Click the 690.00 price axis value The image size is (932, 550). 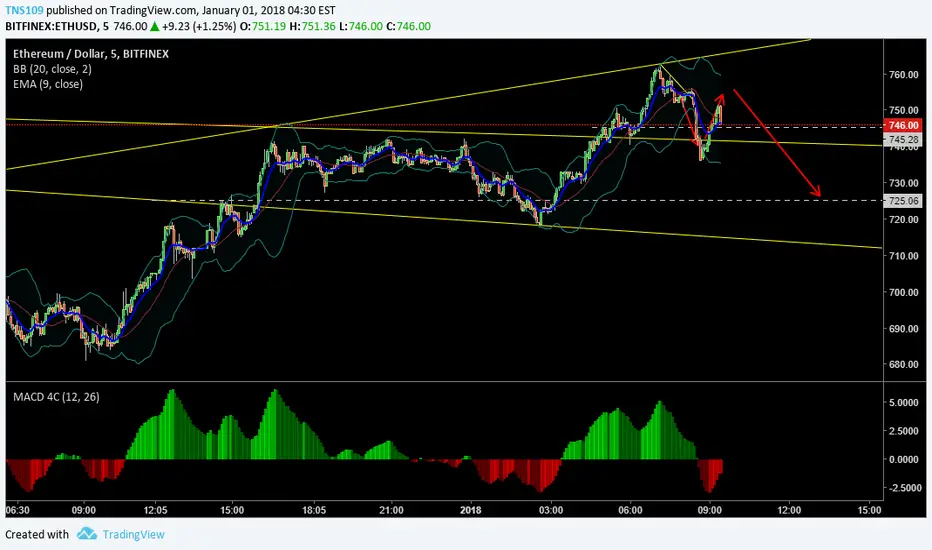pyautogui.click(x=903, y=328)
